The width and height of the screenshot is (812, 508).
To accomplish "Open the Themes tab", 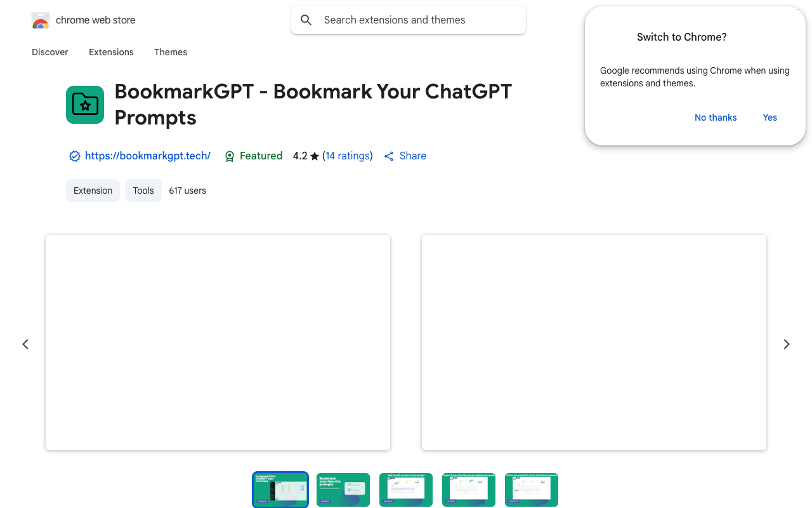I will click(x=171, y=52).
